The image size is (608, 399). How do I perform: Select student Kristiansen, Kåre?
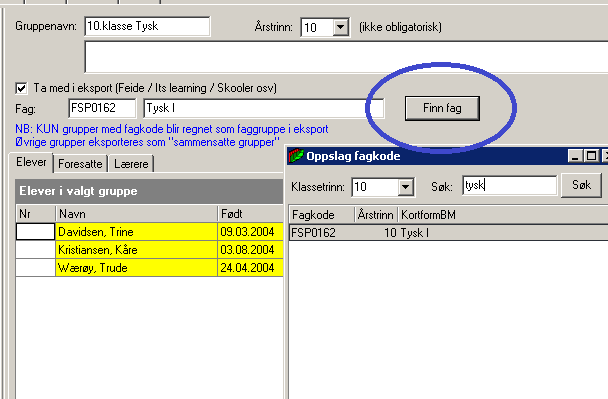(136, 250)
